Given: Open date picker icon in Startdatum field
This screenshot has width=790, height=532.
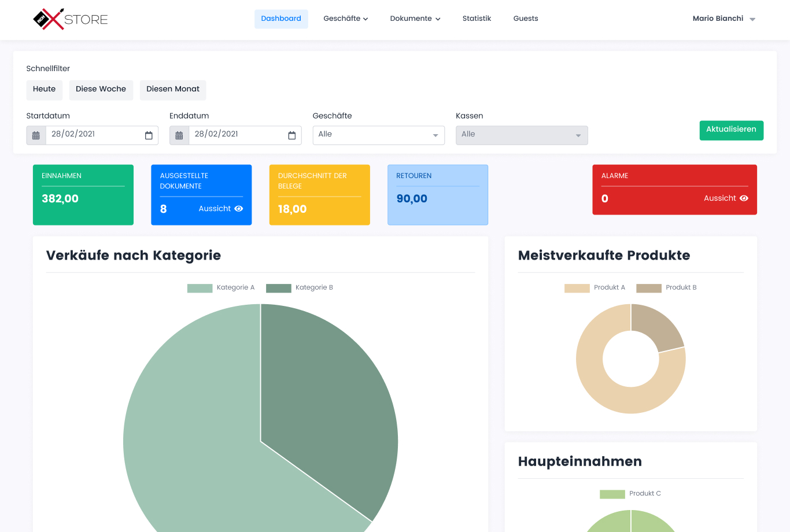Looking at the screenshot, I should [149, 135].
